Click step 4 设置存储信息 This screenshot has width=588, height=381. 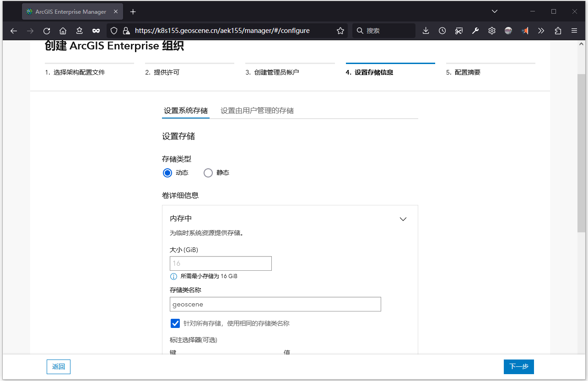[x=369, y=72]
